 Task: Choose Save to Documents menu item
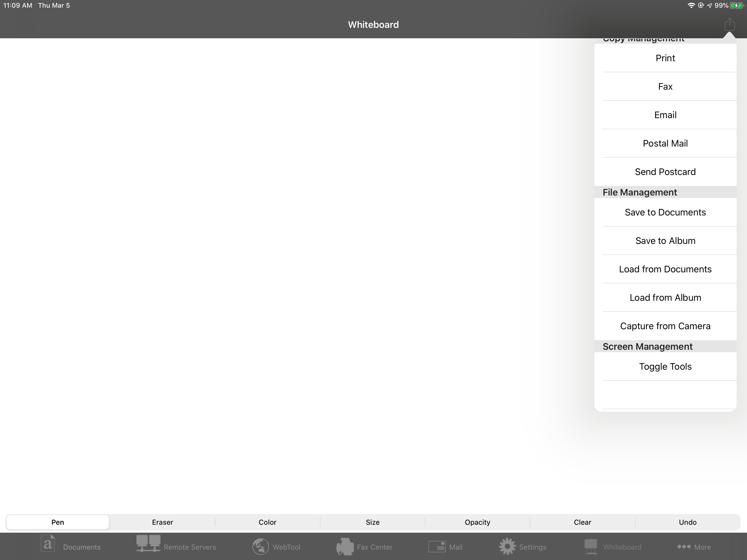[665, 212]
